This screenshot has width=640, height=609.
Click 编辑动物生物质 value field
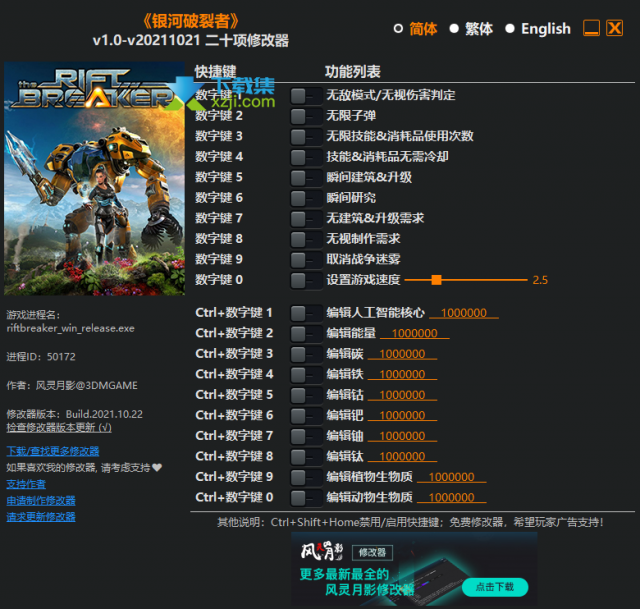pyautogui.click(x=451, y=498)
